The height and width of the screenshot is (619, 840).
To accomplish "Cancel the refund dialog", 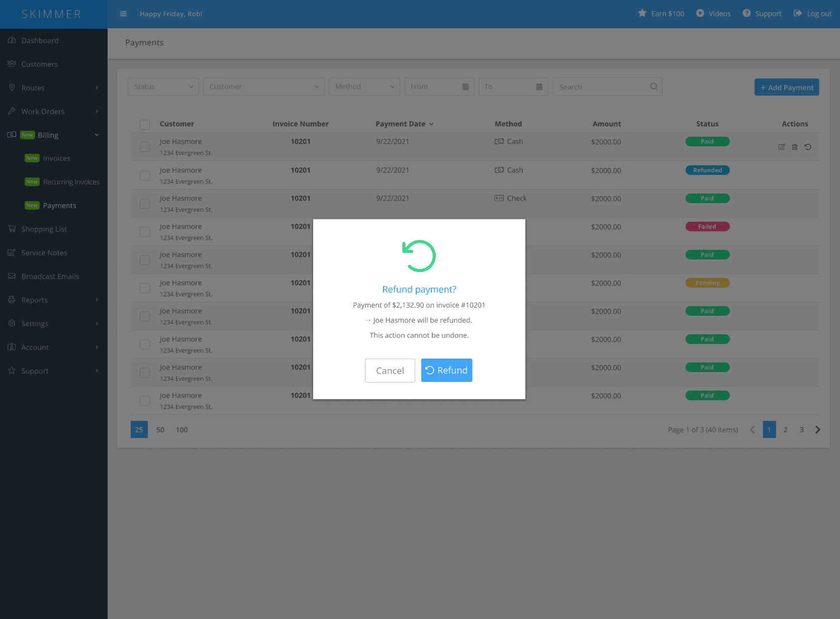I will point(390,370).
